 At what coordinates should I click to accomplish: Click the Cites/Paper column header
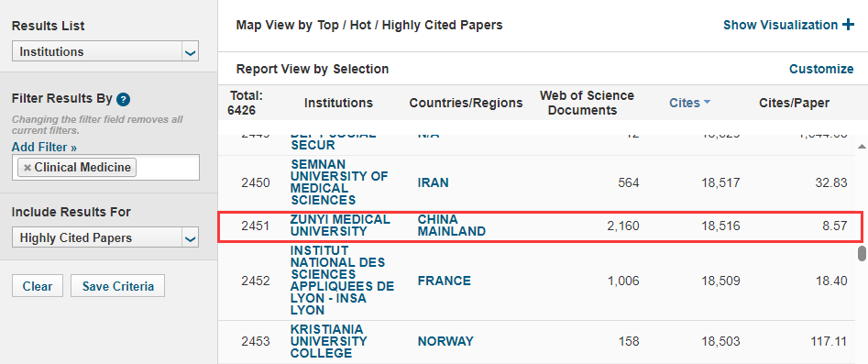coord(794,104)
